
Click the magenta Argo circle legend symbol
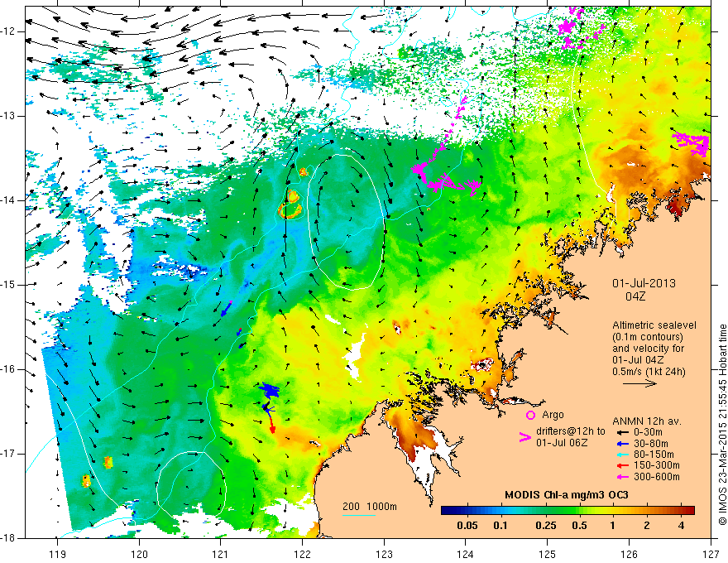530,415
